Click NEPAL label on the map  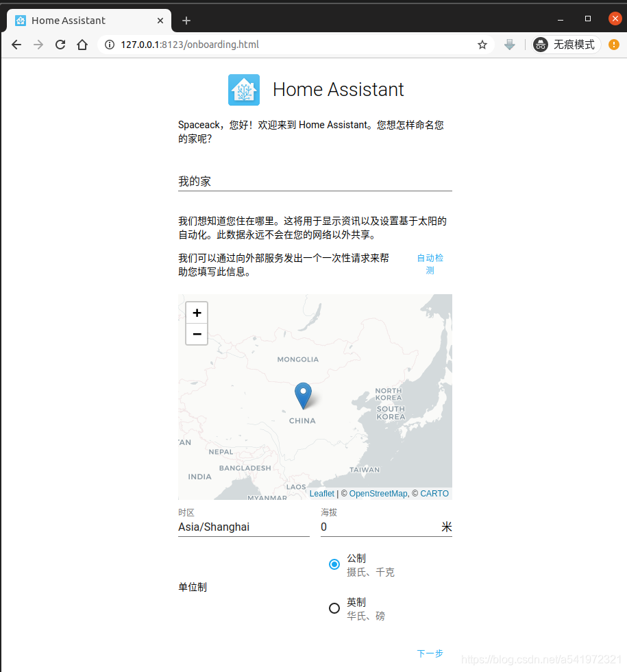coord(221,452)
